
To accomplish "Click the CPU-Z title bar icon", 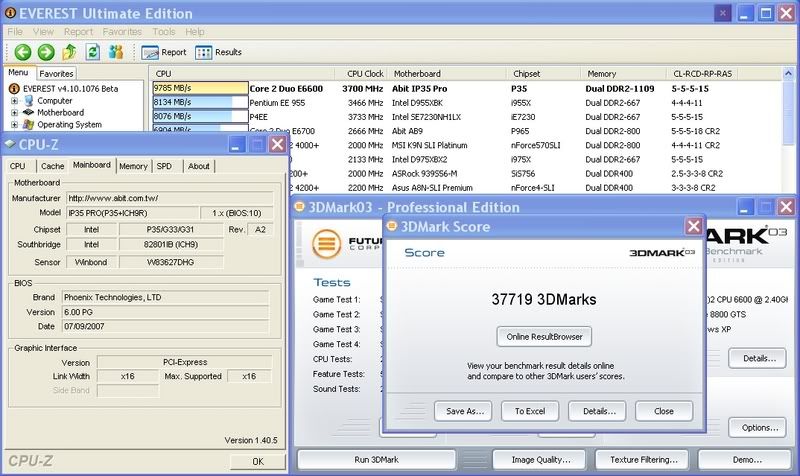I will click(x=10, y=144).
